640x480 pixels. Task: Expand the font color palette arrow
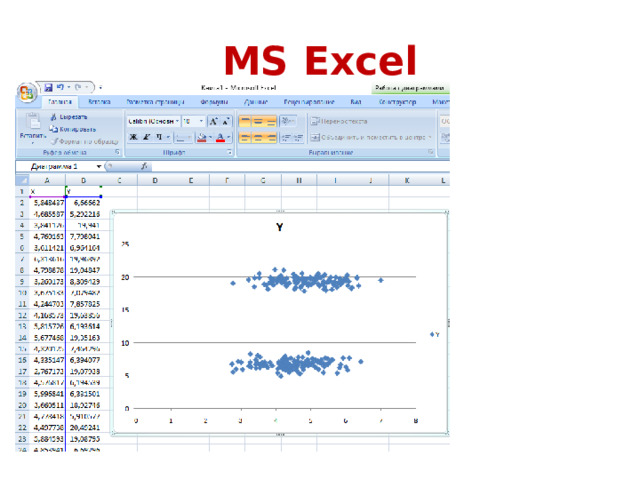pos(229,138)
